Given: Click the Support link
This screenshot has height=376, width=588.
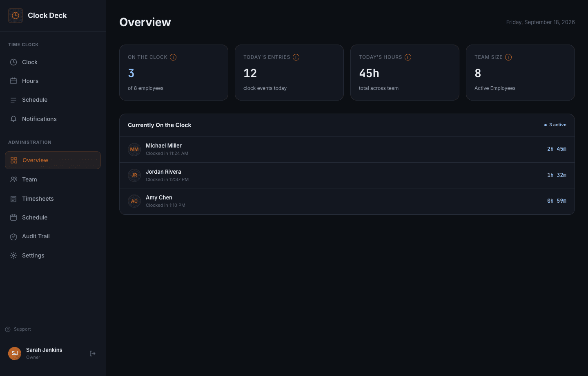Looking at the screenshot, I should [x=18, y=329].
